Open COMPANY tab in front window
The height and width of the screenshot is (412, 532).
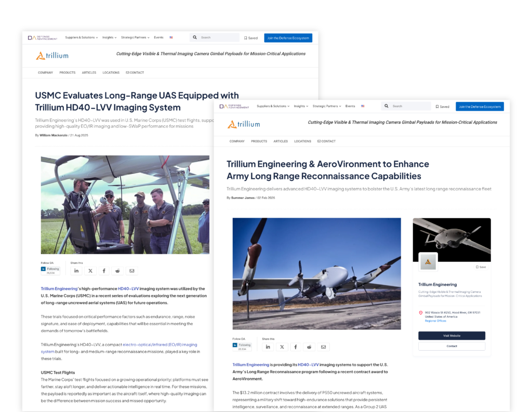237,141
